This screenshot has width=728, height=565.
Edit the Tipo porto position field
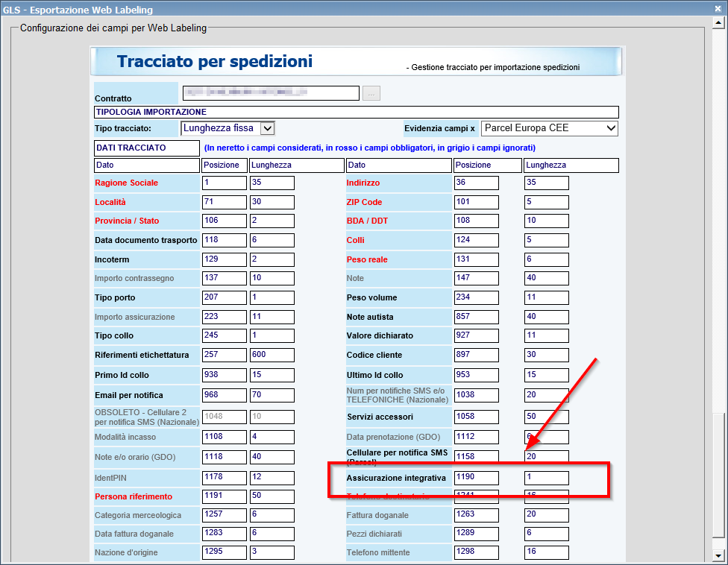[225, 298]
